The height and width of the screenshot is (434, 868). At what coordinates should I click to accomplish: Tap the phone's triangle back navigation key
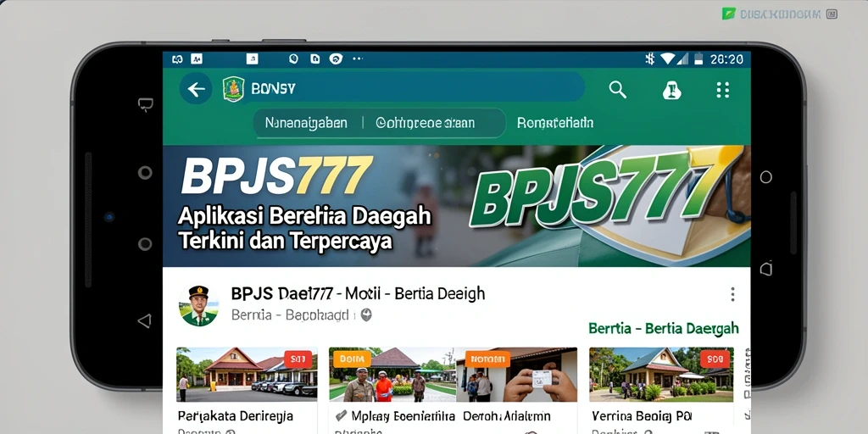[x=144, y=320]
